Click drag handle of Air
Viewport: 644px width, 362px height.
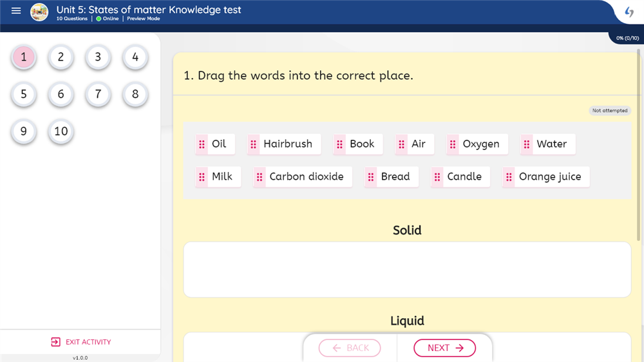(x=402, y=144)
